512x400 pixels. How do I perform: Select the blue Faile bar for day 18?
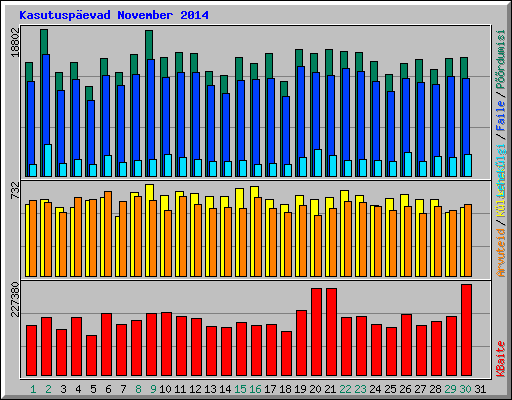pos(286,130)
